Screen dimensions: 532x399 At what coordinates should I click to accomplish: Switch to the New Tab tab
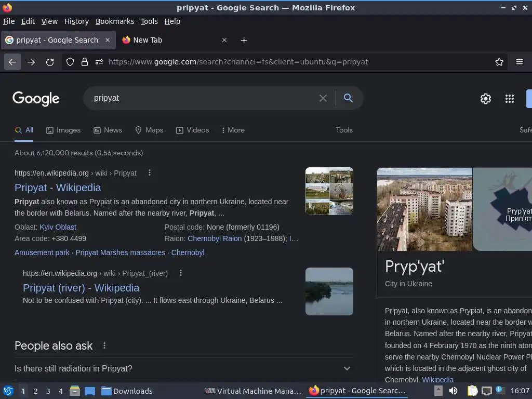pos(175,40)
